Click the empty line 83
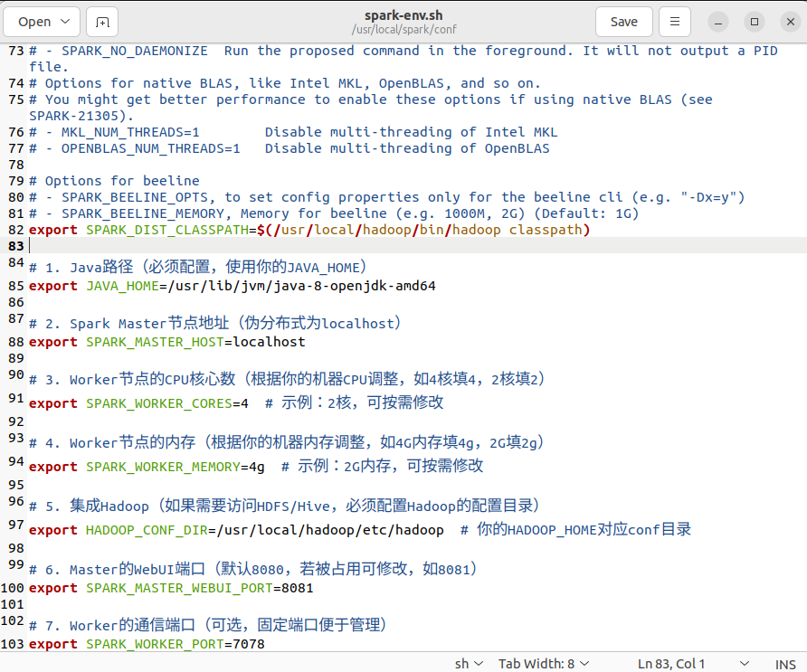This screenshot has height=672, width=807. (90, 244)
